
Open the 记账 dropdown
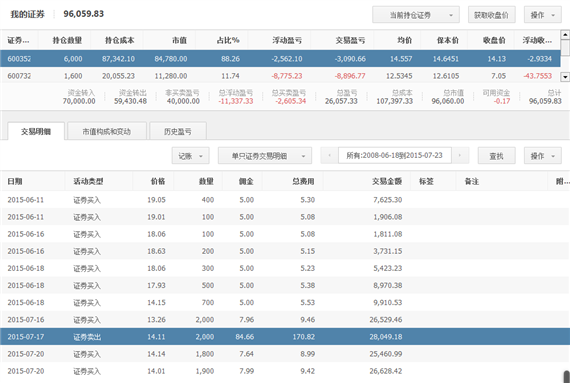click(x=190, y=156)
